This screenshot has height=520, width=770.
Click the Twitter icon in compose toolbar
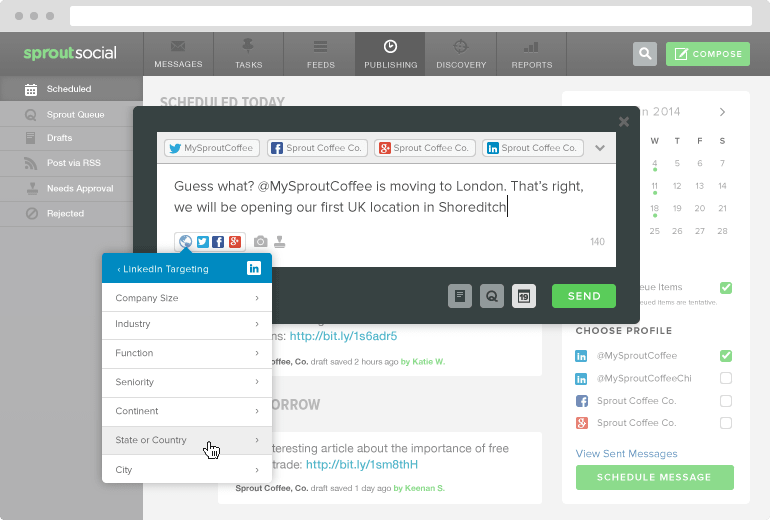coord(202,242)
